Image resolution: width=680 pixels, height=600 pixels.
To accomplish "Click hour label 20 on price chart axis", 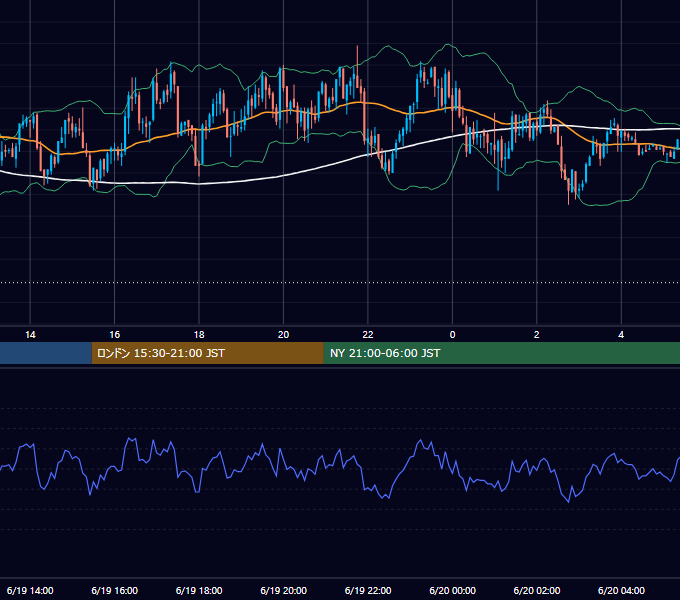I will (x=283, y=335).
